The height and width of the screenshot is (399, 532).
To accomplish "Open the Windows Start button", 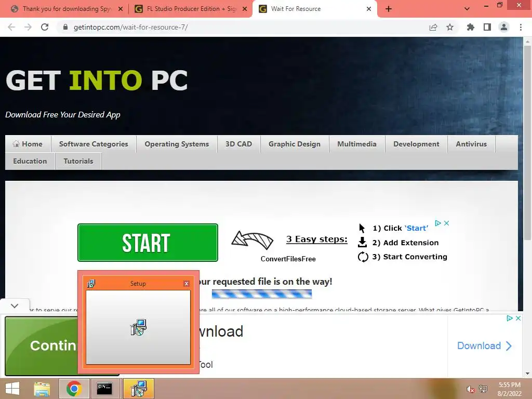I will tap(12, 389).
